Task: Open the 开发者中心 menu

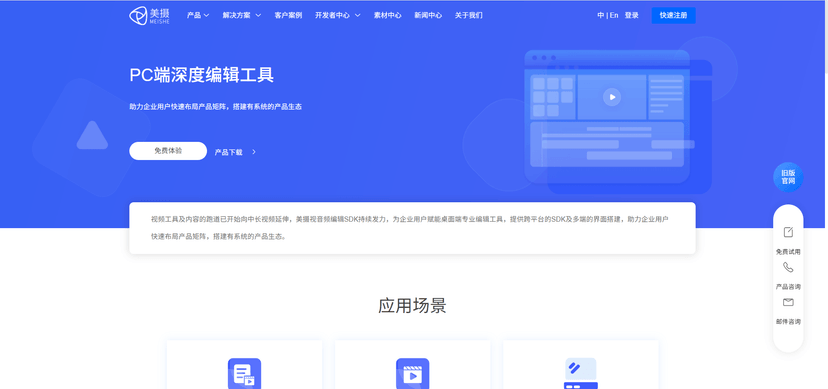Action: pyautogui.click(x=332, y=15)
